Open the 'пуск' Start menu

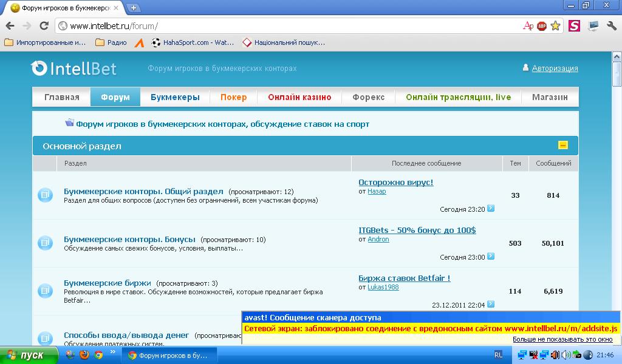pyautogui.click(x=29, y=355)
